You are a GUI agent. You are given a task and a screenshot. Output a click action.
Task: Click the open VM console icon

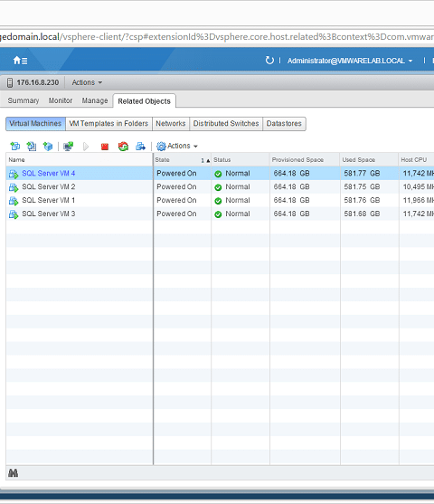(68, 147)
